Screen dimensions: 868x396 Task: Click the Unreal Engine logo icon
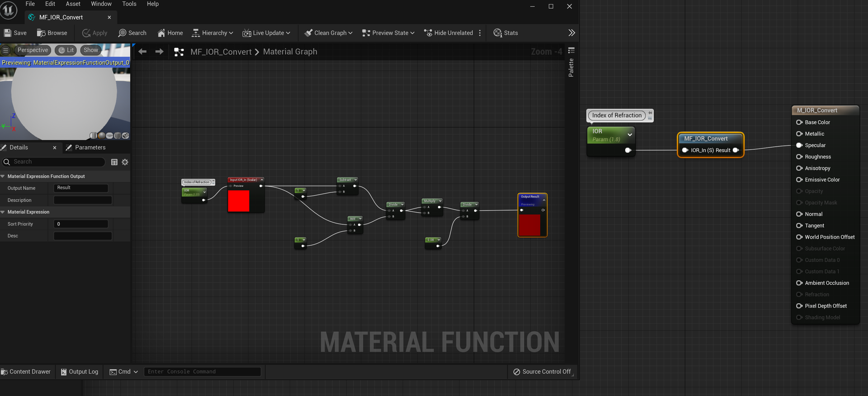click(x=8, y=10)
